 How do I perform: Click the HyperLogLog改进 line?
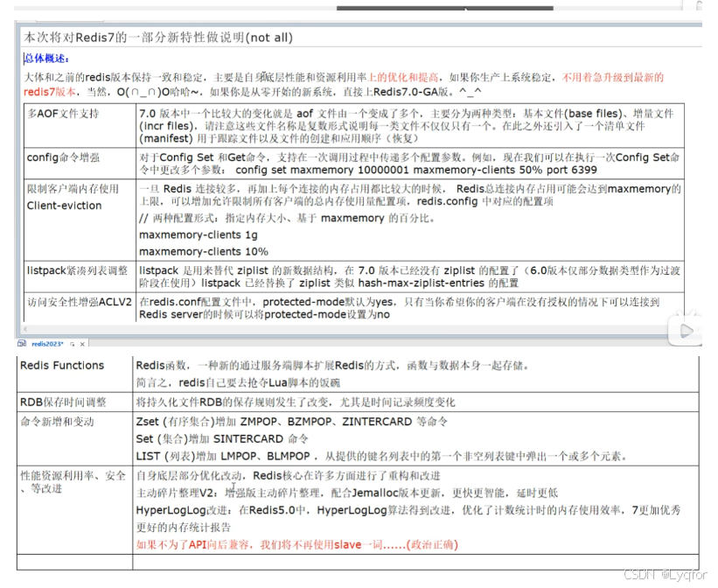pyautogui.click(x=408, y=510)
